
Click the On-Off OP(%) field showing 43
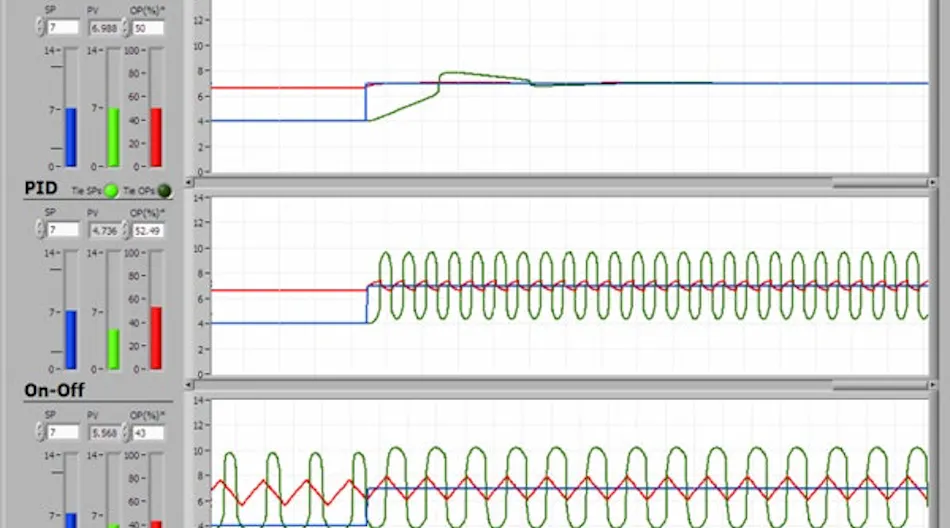[148, 433]
